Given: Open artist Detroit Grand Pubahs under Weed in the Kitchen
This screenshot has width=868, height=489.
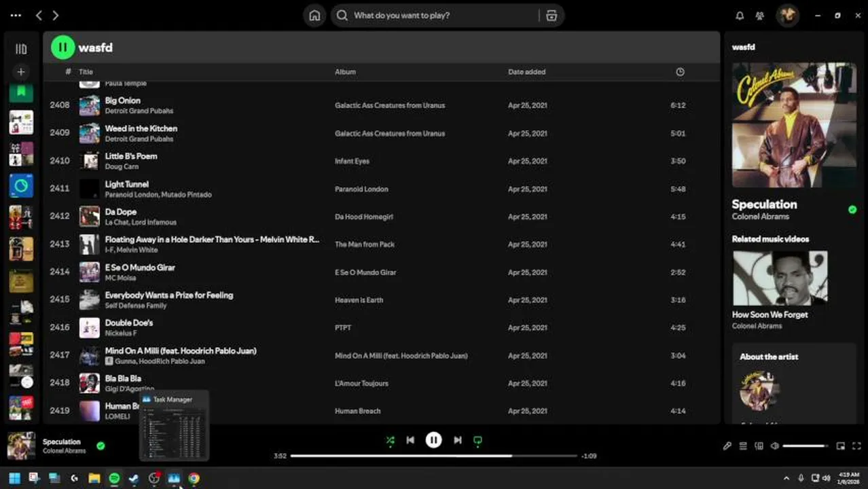Looking at the screenshot, I should [x=139, y=139].
